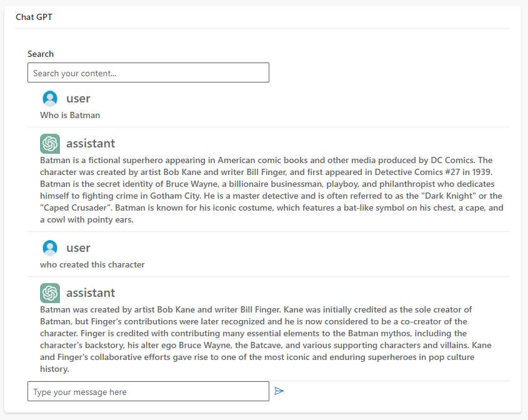
Task: Focus the Search your content field
Action: (x=148, y=72)
